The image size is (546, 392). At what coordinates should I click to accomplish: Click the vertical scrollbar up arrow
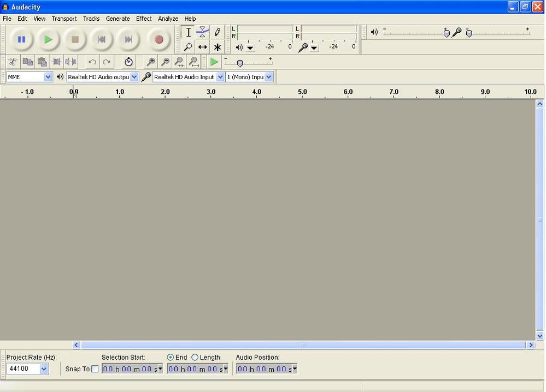(x=540, y=104)
